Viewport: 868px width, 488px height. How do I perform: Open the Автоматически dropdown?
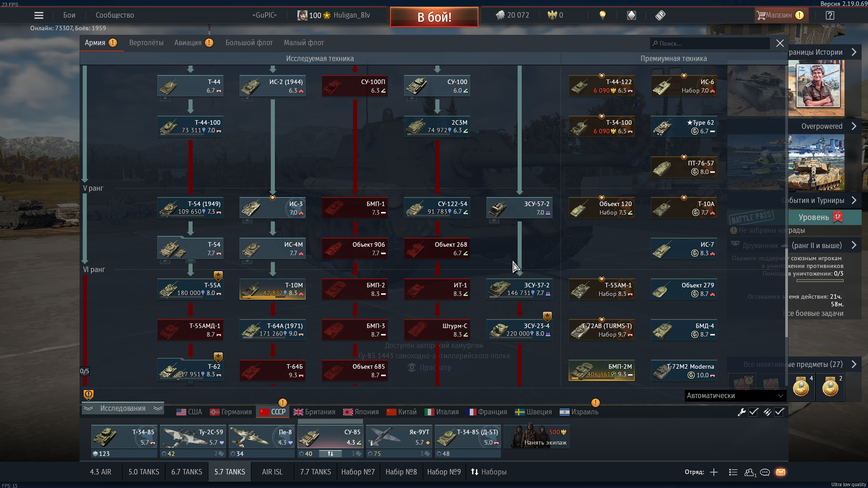tap(735, 396)
